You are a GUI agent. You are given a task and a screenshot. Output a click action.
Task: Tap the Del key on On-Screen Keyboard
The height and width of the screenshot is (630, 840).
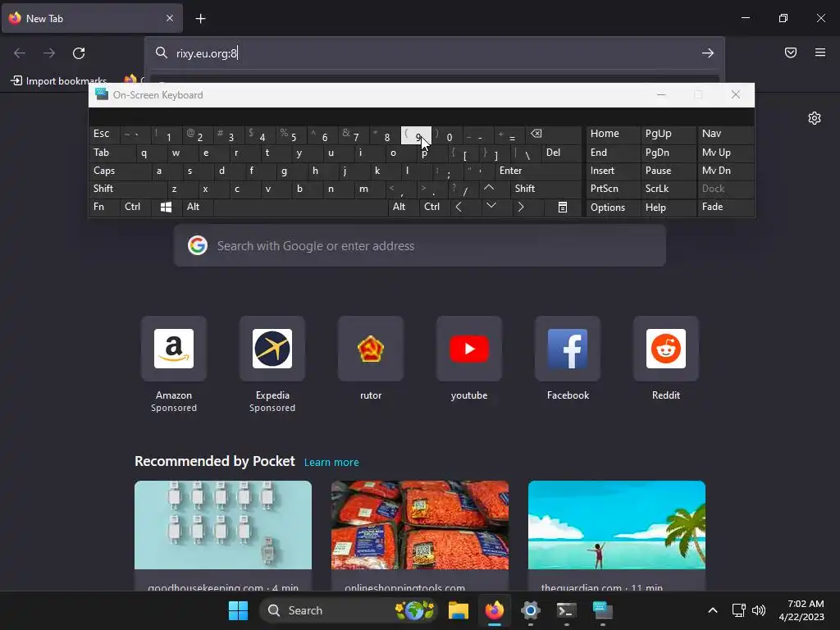[561, 153]
